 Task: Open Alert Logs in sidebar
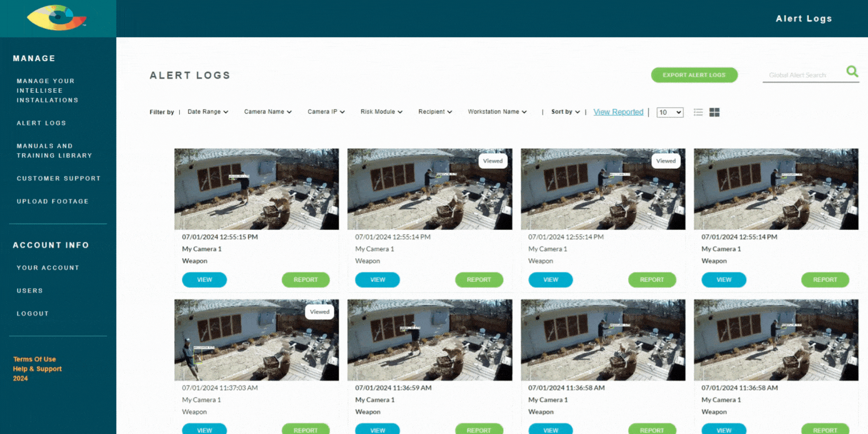[42, 123]
